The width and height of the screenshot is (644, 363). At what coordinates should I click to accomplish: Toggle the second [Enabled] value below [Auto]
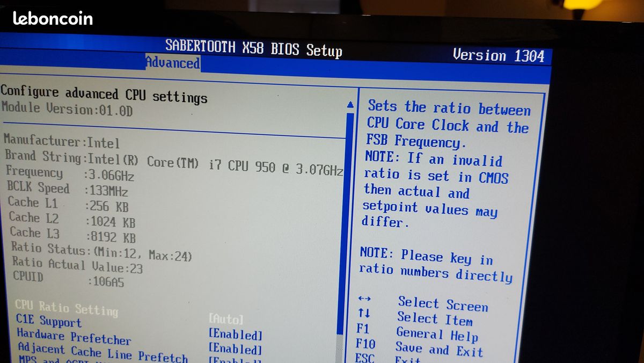tap(235, 350)
